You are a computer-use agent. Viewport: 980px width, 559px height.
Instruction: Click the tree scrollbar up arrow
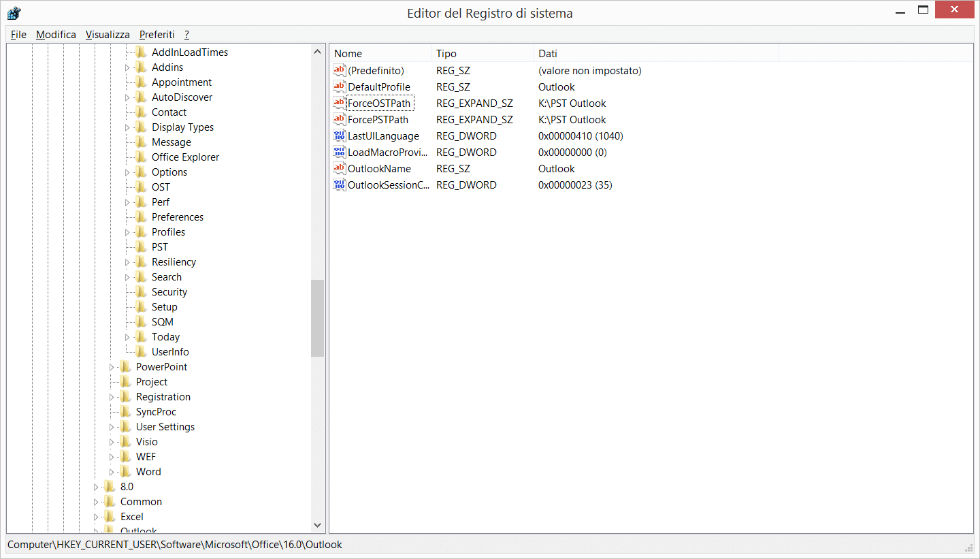(x=318, y=51)
